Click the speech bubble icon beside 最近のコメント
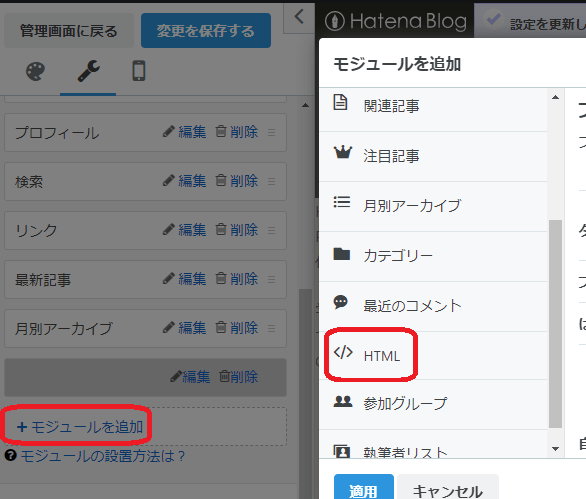This screenshot has height=499, width=586. point(341,302)
